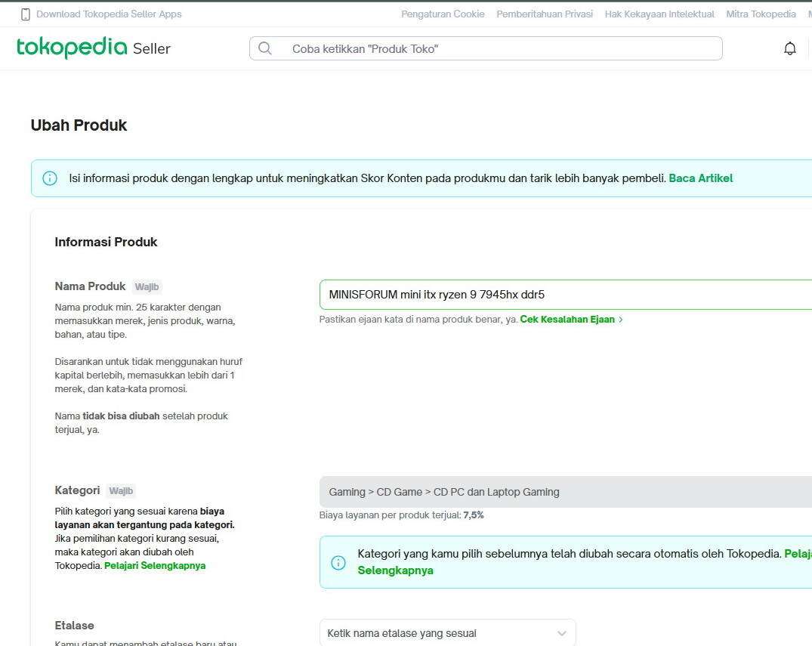812x646 pixels.
Task: Open Pemberitahuan Privasi link
Action: (x=545, y=14)
